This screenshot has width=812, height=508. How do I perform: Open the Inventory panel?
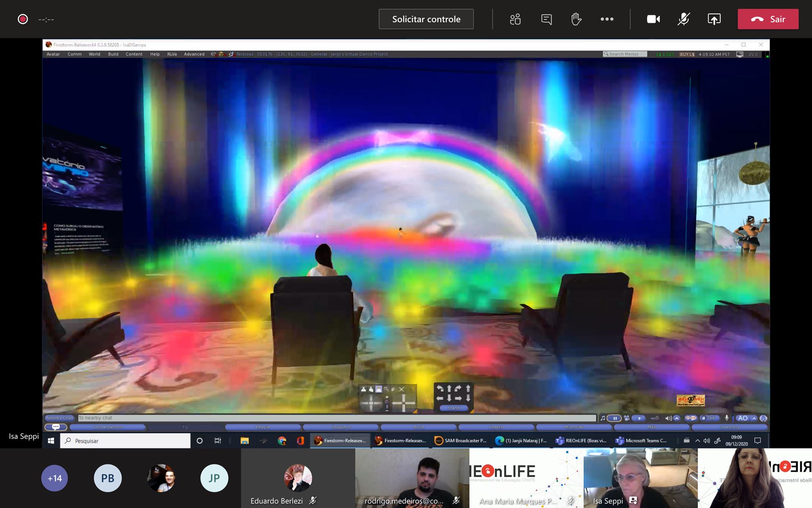[x=730, y=427]
